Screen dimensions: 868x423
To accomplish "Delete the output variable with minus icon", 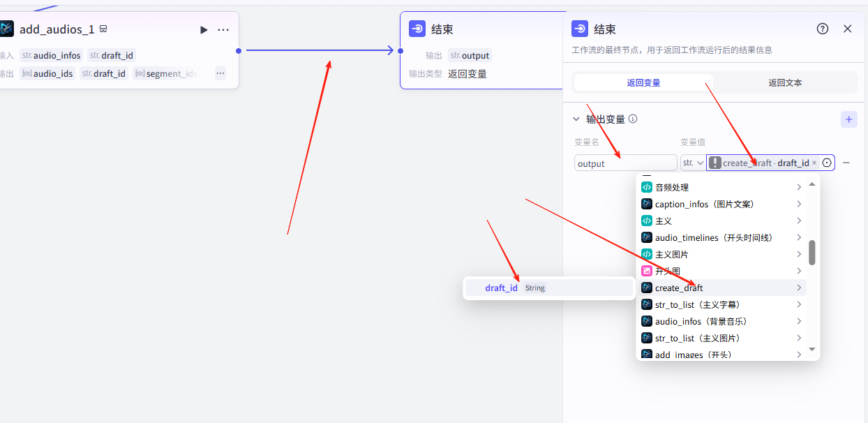I will tap(846, 163).
